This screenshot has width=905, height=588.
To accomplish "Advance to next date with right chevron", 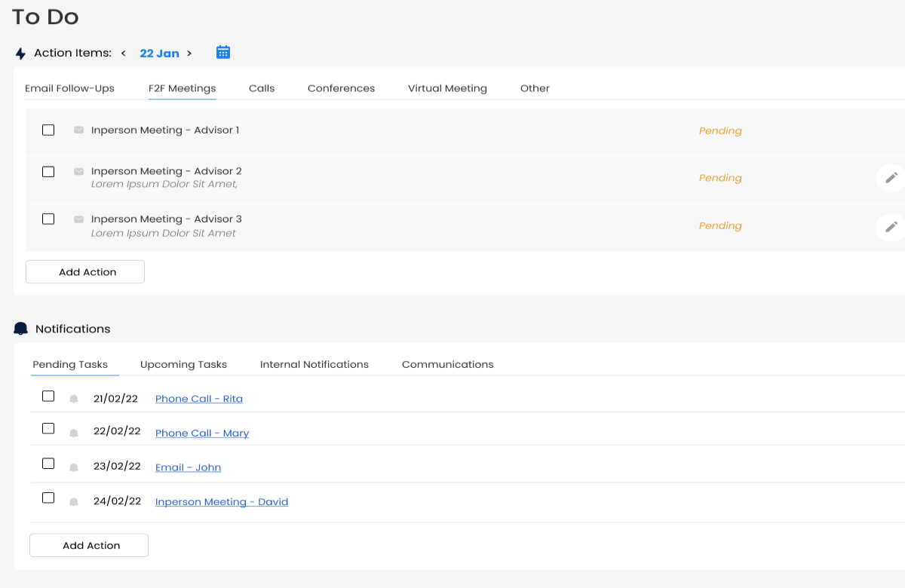I will [x=189, y=54].
